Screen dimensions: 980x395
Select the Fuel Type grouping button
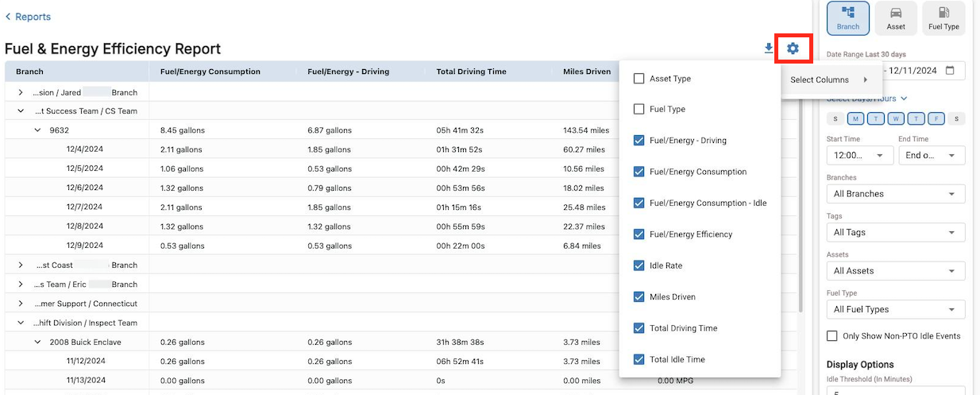943,18
